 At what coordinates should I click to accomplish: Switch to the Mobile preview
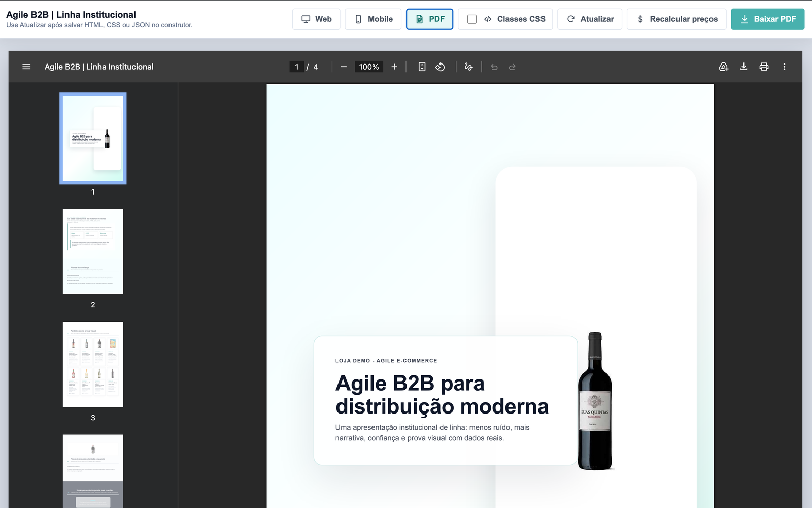pyautogui.click(x=373, y=19)
